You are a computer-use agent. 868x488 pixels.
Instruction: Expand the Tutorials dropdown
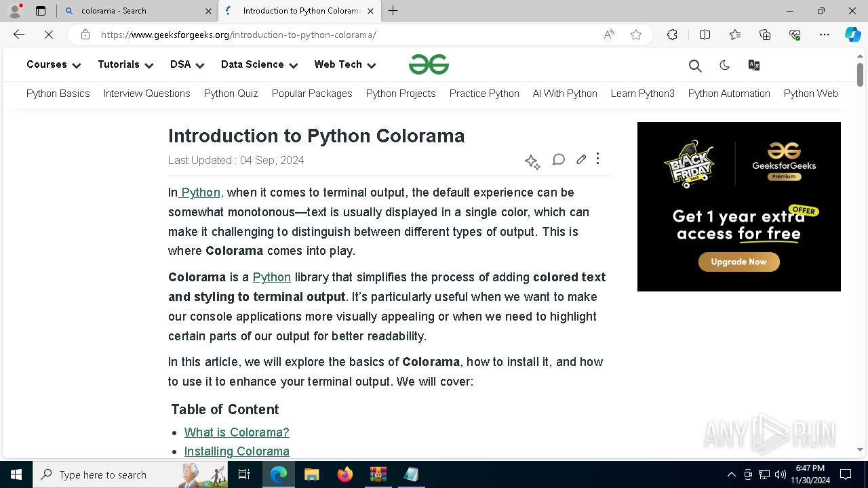(x=125, y=64)
